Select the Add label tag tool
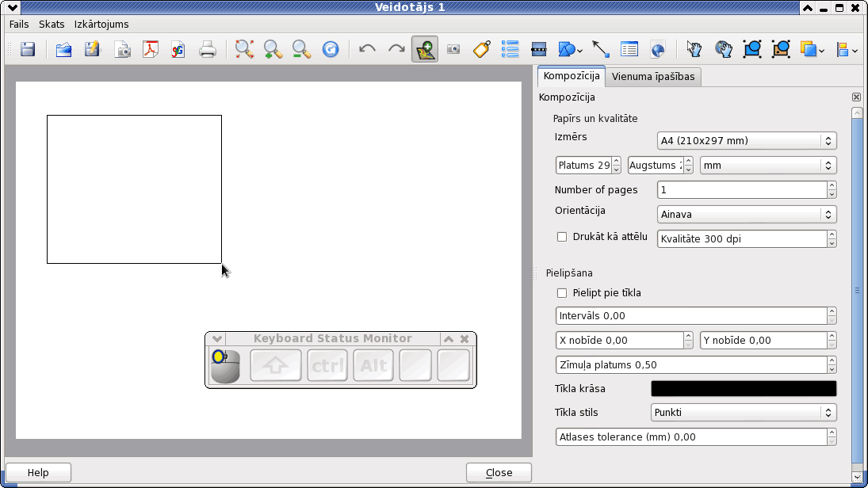The height and width of the screenshot is (488, 868). [482, 49]
